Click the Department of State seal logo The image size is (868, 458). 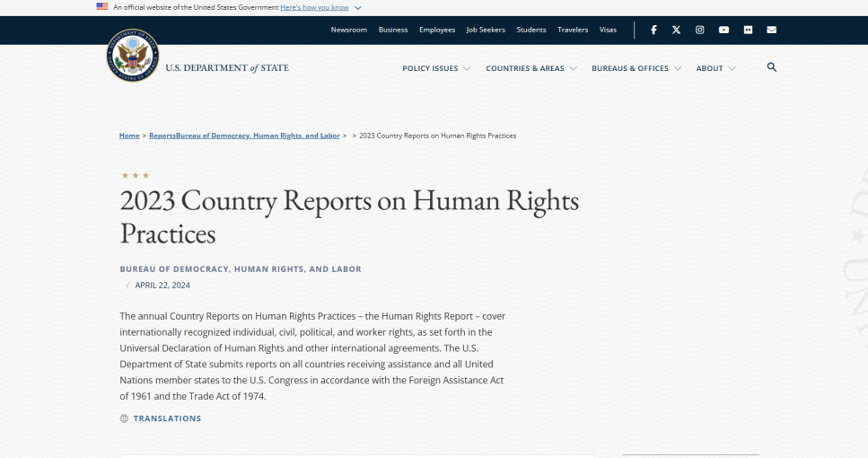132,56
